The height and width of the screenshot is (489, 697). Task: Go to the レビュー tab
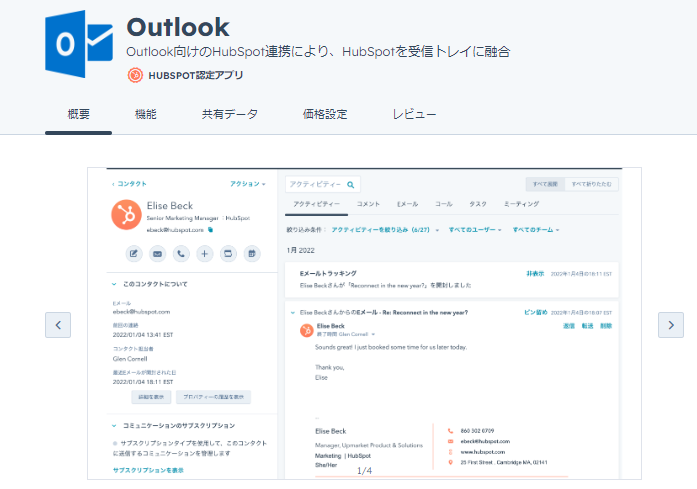click(414, 114)
